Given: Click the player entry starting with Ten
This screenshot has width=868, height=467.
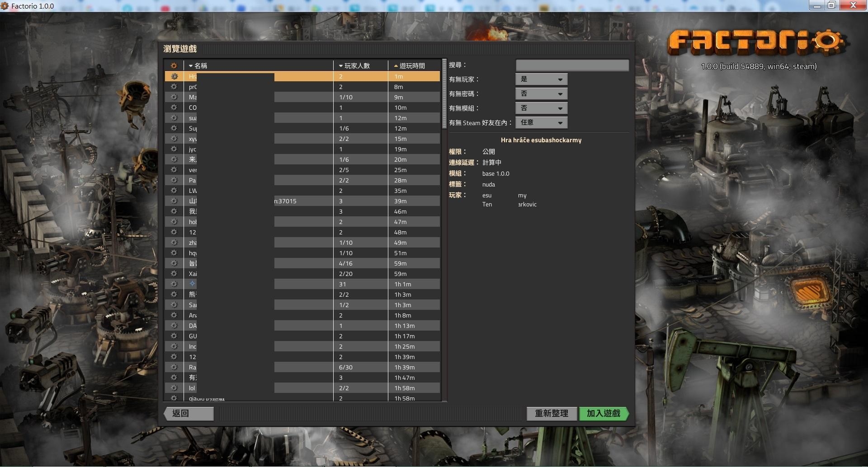Looking at the screenshot, I should point(509,204).
